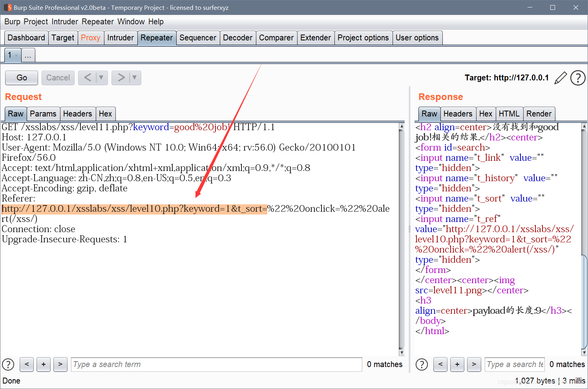Click 'src=level11.png' in response

click(x=449, y=290)
